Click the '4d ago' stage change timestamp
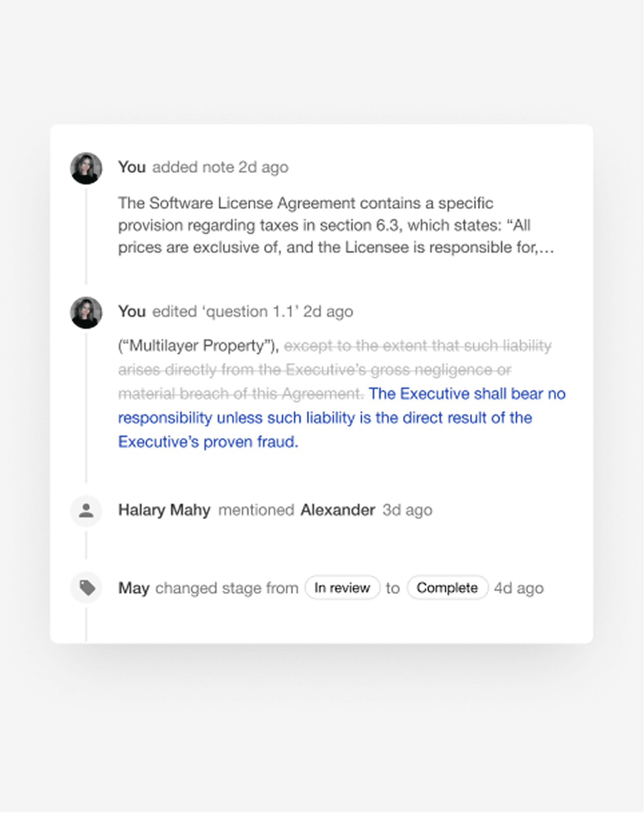 click(519, 588)
